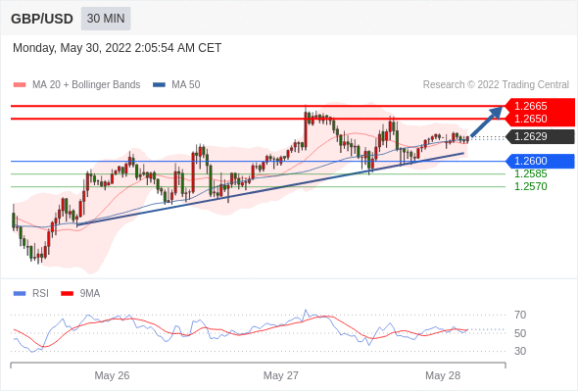Image resolution: width=578 pixels, height=392 pixels.
Task: Click the blue upward forecast arrow
Action: point(487,122)
